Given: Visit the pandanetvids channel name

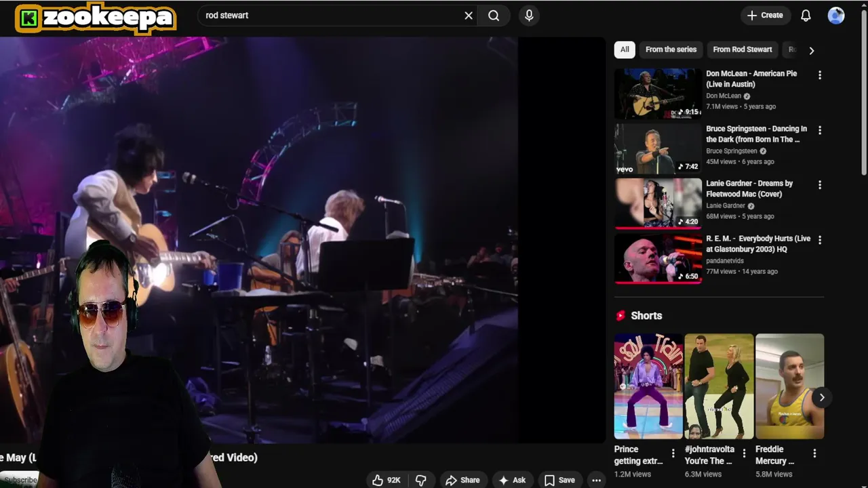Looking at the screenshot, I should [725, 260].
